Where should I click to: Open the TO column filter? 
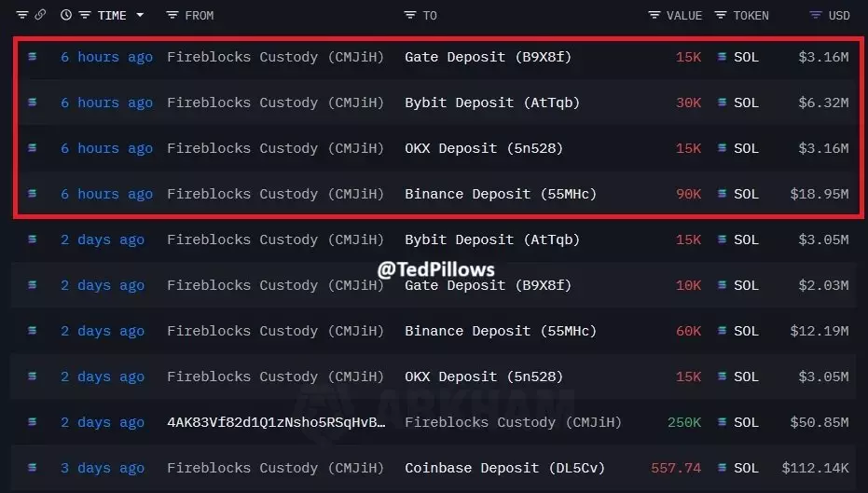410,15
